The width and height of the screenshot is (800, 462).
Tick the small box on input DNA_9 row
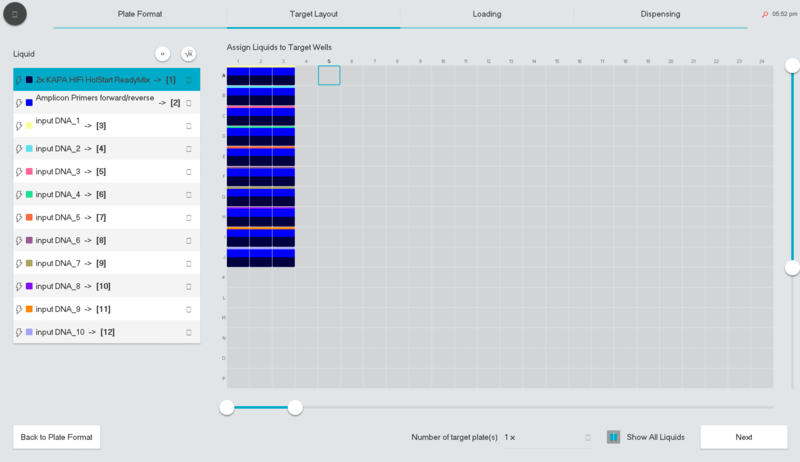coord(189,310)
